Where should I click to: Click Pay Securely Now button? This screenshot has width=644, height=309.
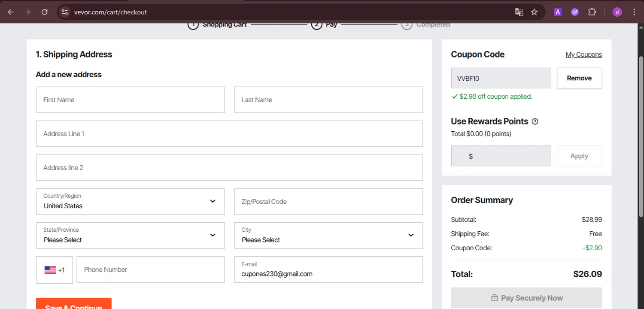pyautogui.click(x=526, y=298)
